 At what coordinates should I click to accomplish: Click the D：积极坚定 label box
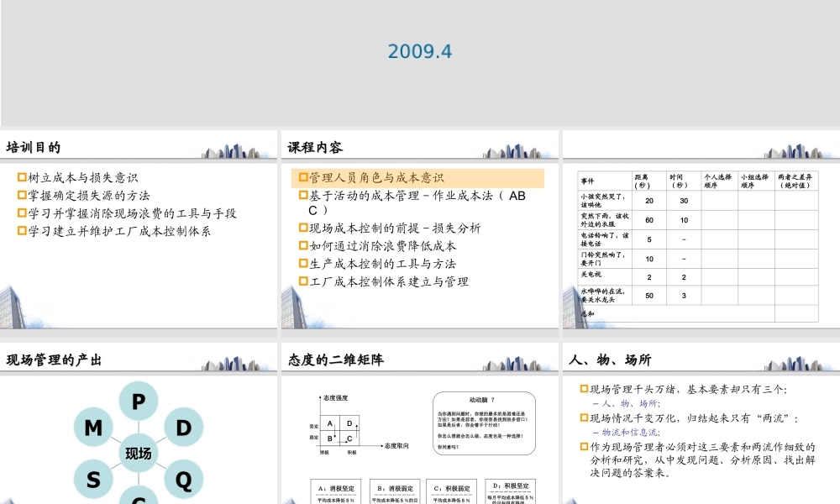(510, 486)
